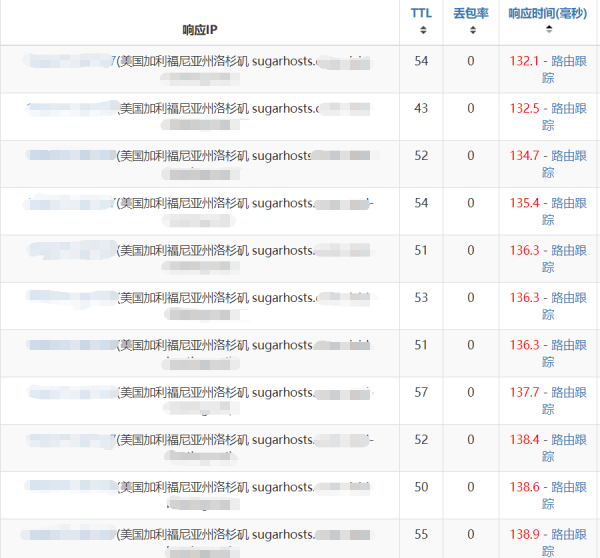This screenshot has width=600, height=558.
Task: Click the 丢包率 column sort arrows
Action: pyautogui.click(x=471, y=31)
